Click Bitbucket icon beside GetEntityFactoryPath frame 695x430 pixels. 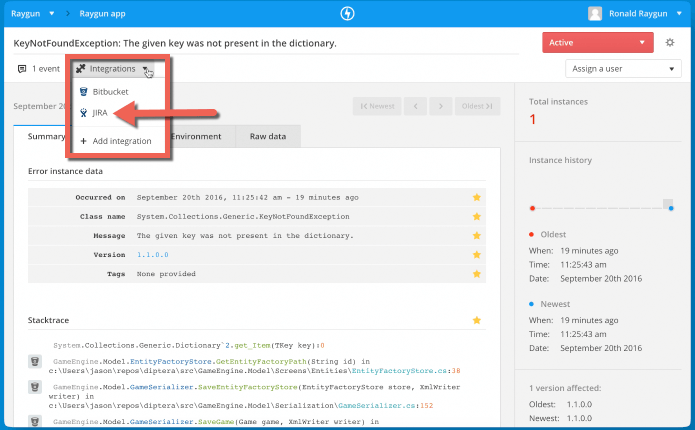[35, 361]
